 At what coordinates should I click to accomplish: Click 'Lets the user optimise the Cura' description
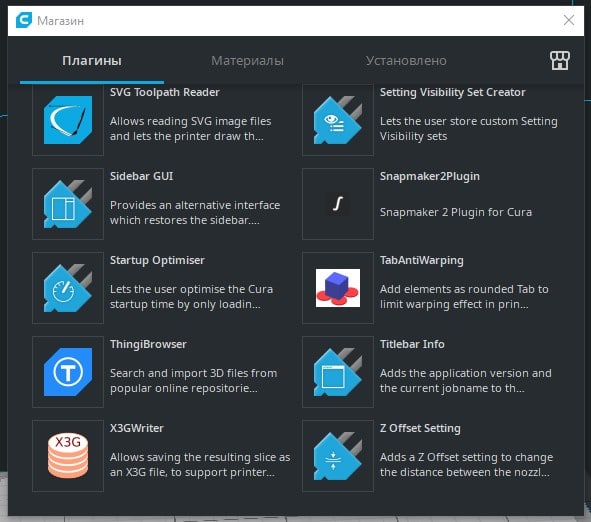tap(191, 297)
